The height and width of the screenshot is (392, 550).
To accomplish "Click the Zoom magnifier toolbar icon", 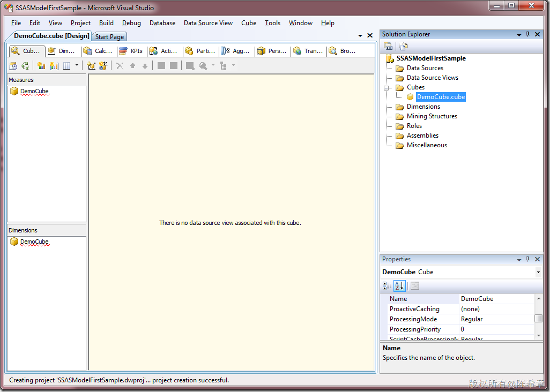I will point(203,66).
